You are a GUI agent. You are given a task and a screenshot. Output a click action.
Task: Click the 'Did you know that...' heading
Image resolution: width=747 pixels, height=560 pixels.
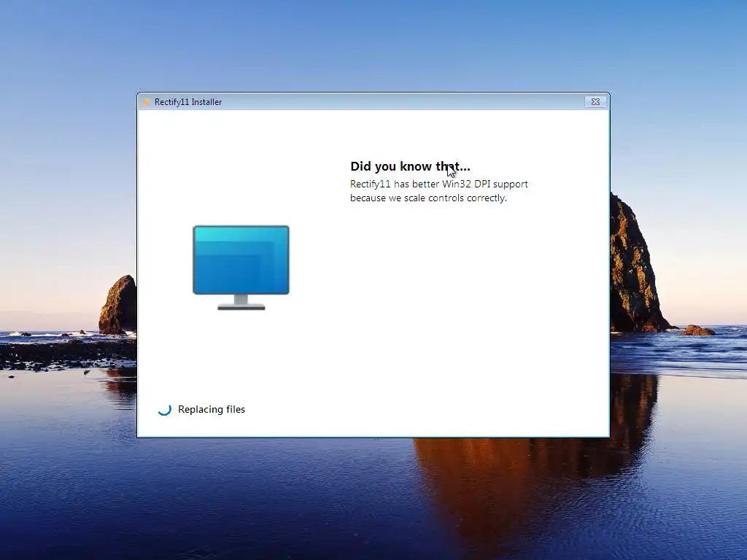(x=410, y=166)
